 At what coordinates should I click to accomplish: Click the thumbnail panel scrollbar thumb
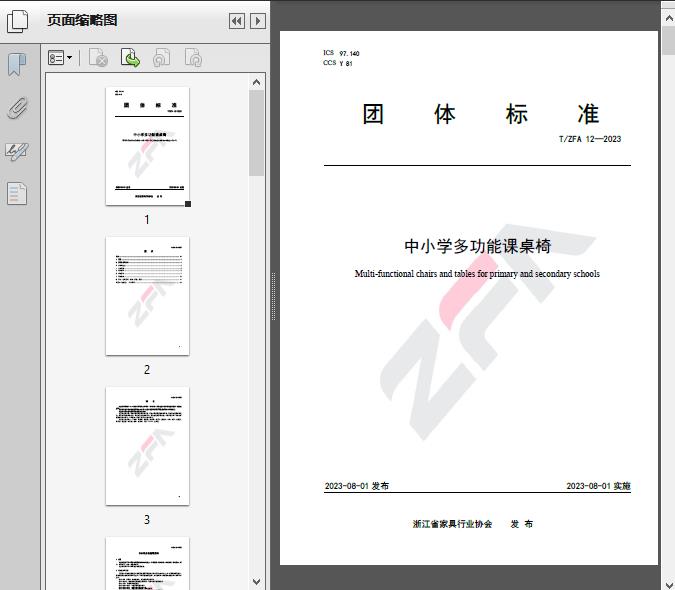tap(257, 133)
